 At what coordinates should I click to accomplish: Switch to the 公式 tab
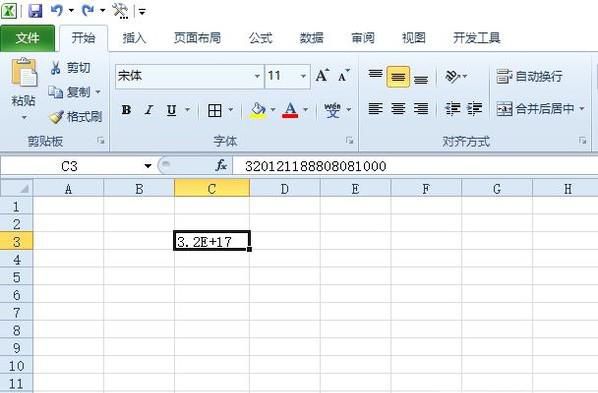point(260,38)
